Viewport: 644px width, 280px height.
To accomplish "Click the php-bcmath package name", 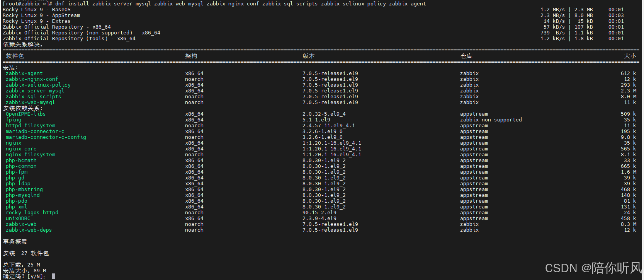I will click(x=21, y=160).
